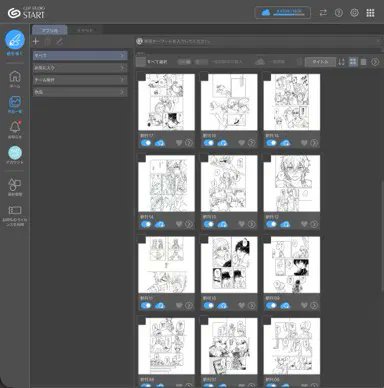The width and height of the screenshot is (384, 388).
Task: Expand the お気に入り (Favorites) row
Action: pyautogui.click(x=80, y=68)
